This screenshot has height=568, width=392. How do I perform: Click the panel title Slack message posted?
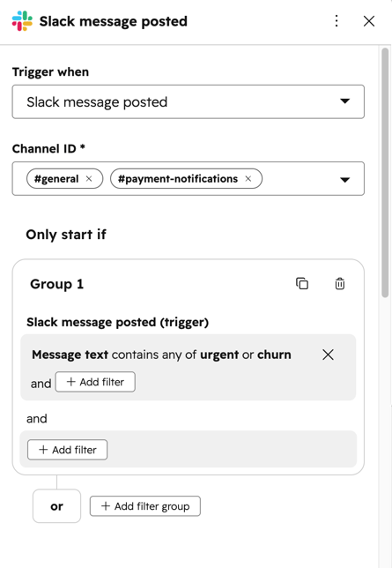114,21
